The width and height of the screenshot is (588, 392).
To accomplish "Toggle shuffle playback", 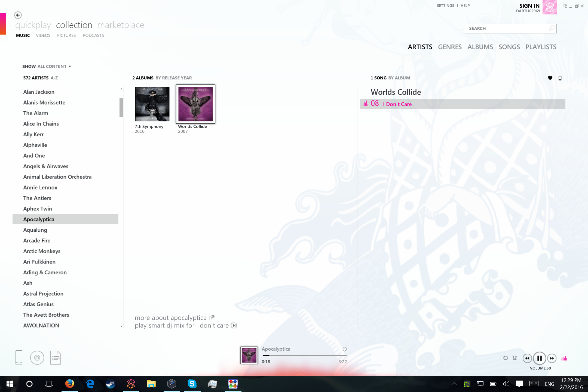I will [x=514, y=358].
